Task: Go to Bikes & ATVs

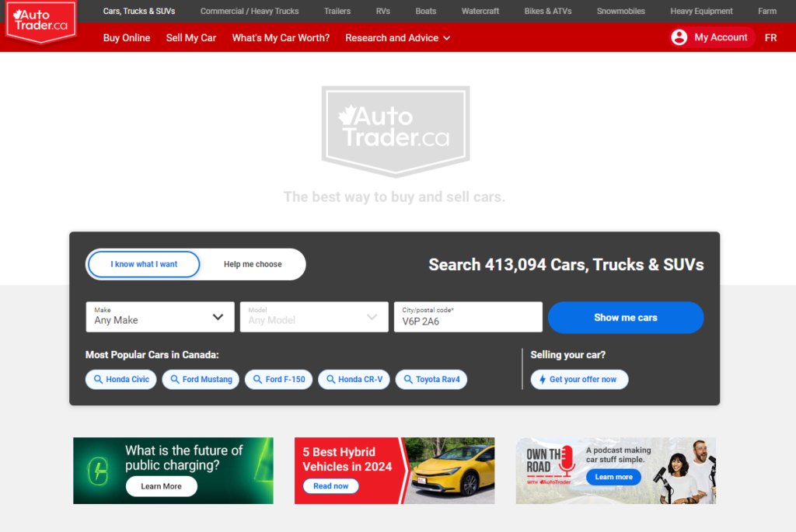Action: coord(548,11)
